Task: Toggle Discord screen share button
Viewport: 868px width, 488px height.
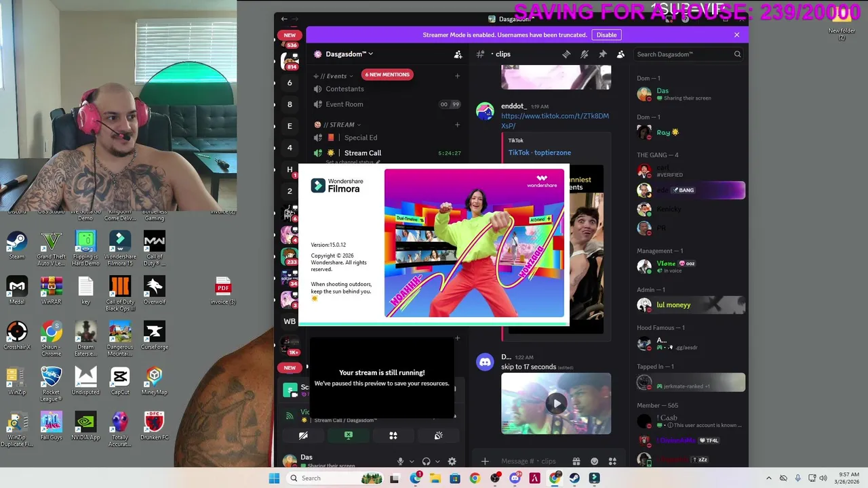Action: tap(348, 436)
